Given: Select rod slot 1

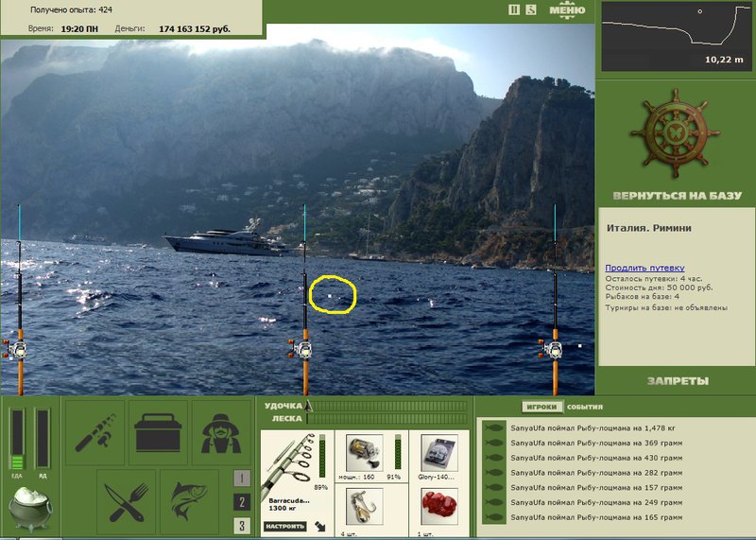Looking at the screenshot, I should click(242, 479).
